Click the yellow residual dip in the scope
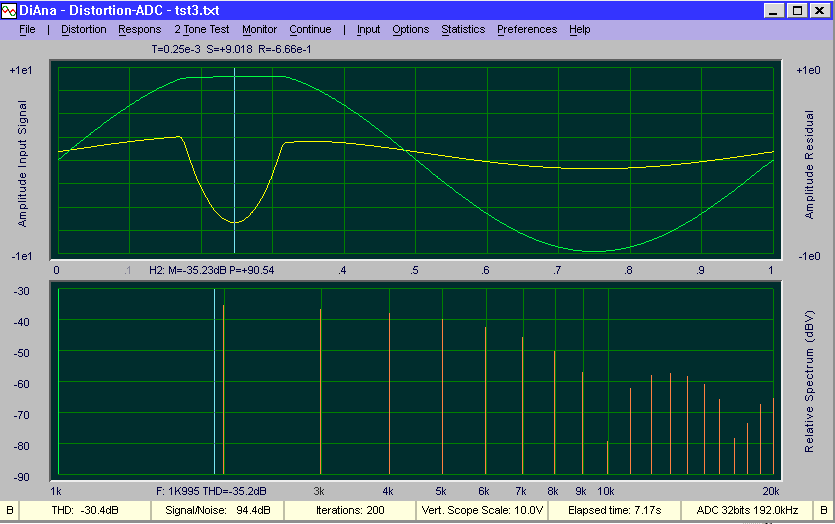This screenshot has height=524, width=835. point(234,222)
